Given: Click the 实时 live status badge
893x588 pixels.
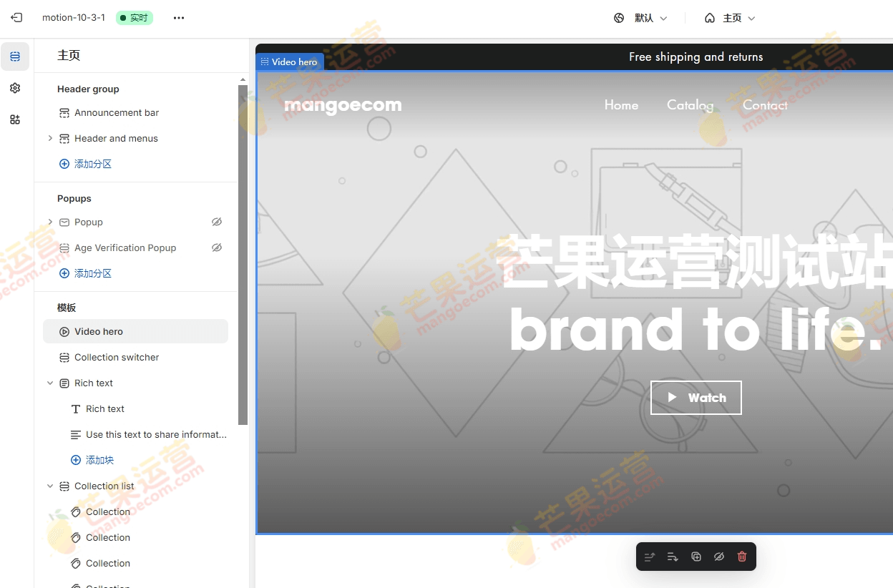Looking at the screenshot, I should pyautogui.click(x=134, y=18).
